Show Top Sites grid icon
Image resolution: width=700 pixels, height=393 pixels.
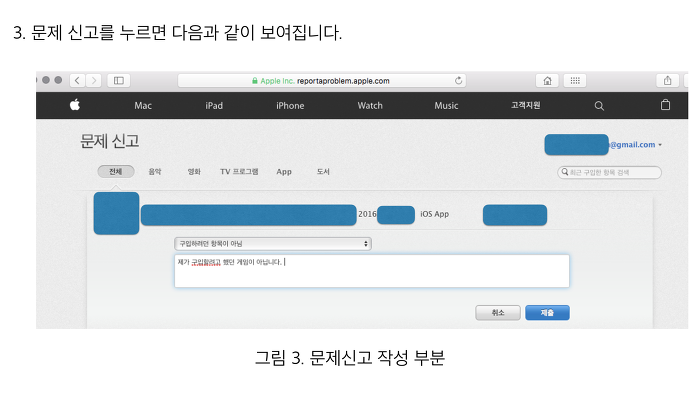(575, 80)
